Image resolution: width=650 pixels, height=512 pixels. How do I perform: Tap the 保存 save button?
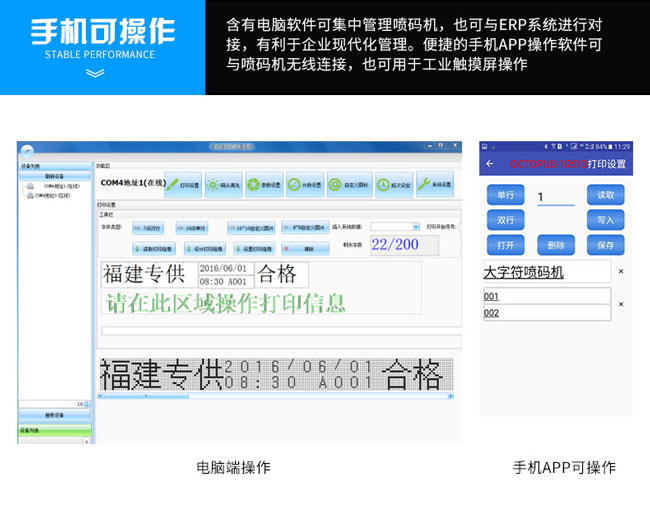[606, 244]
